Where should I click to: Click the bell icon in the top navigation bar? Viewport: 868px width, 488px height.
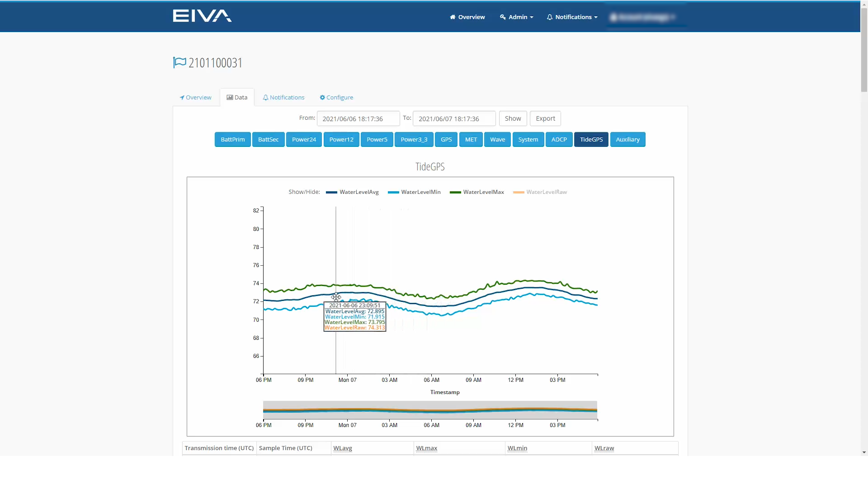pos(550,17)
